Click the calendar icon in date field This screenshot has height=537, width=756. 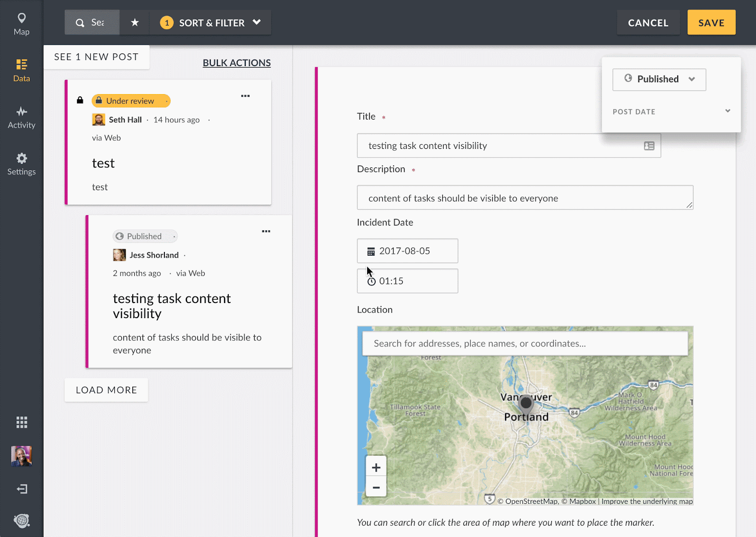[x=371, y=251]
